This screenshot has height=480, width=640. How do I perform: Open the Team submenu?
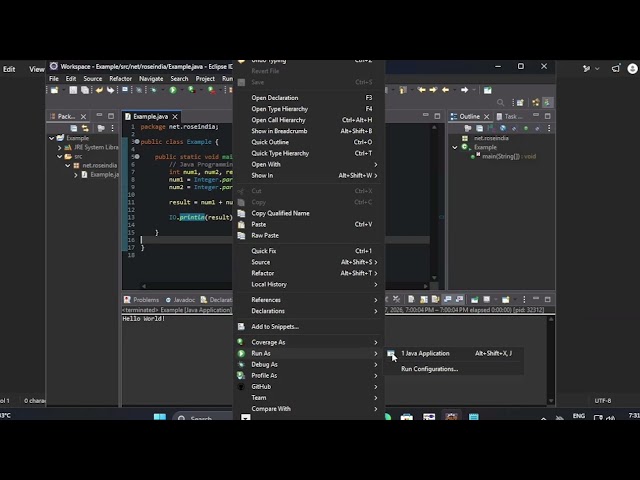pyautogui.click(x=308, y=398)
